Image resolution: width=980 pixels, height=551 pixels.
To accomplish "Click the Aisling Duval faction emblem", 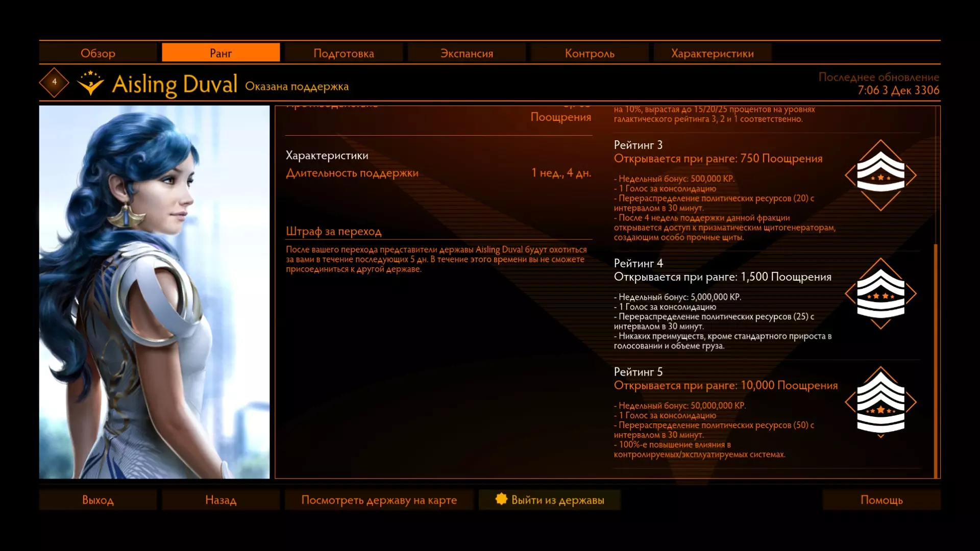I will 90,83.
